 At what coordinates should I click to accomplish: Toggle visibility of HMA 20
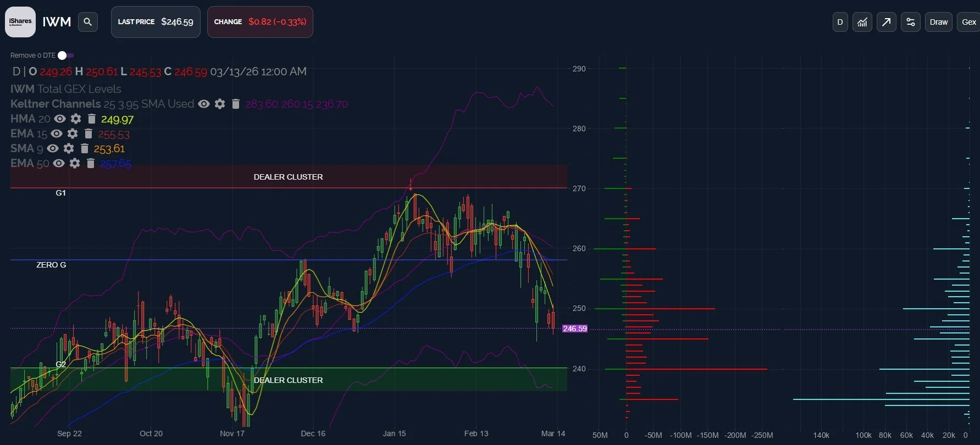[60, 119]
